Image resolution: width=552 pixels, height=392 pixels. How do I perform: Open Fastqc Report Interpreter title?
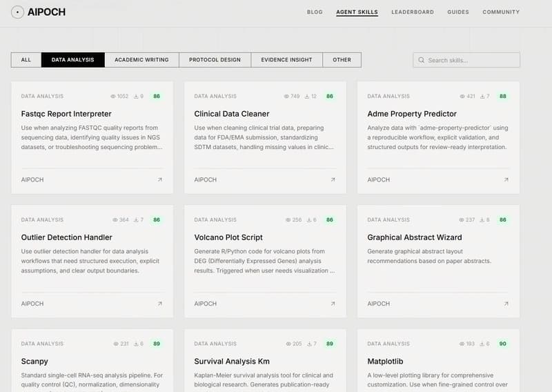click(66, 114)
